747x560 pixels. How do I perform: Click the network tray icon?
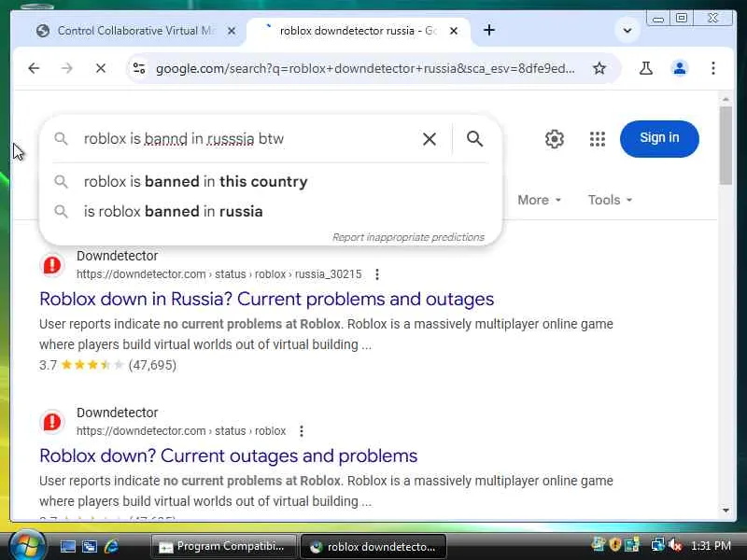pos(657,545)
